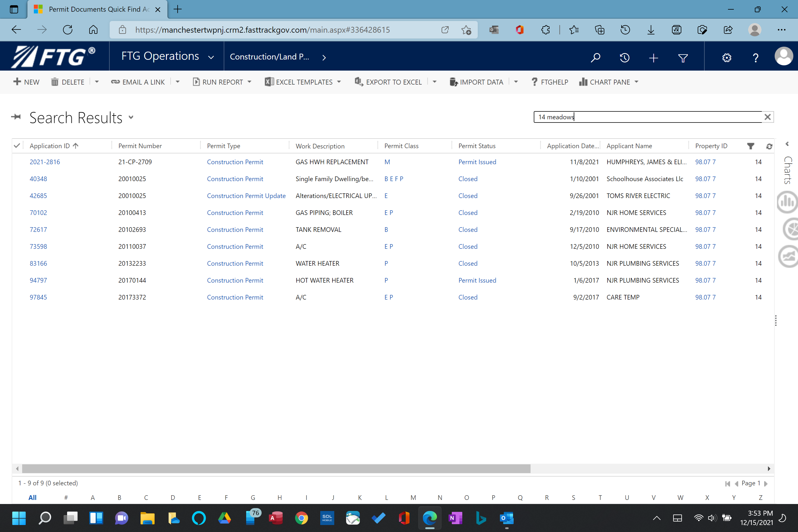This screenshot has height=532, width=798.
Task: Click the IMPORT DATA command
Action: click(476, 82)
